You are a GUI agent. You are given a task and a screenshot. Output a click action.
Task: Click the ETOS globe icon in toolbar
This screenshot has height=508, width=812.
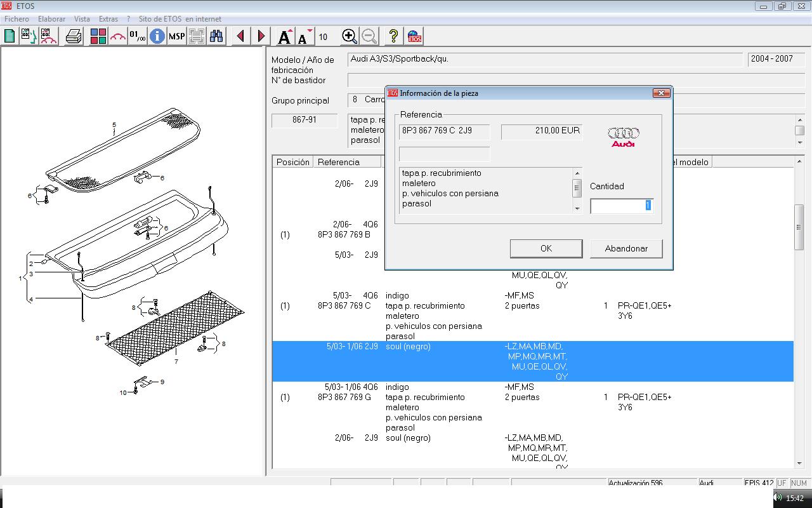click(414, 36)
